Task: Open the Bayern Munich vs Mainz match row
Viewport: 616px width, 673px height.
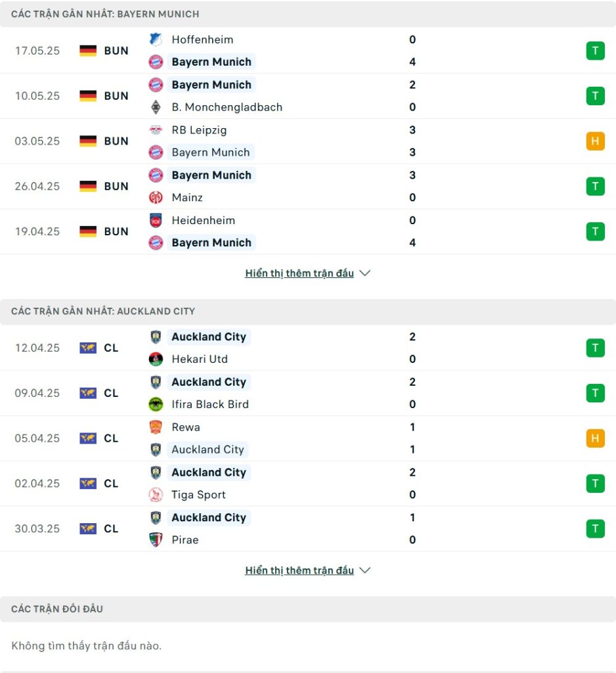Action: point(308,186)
